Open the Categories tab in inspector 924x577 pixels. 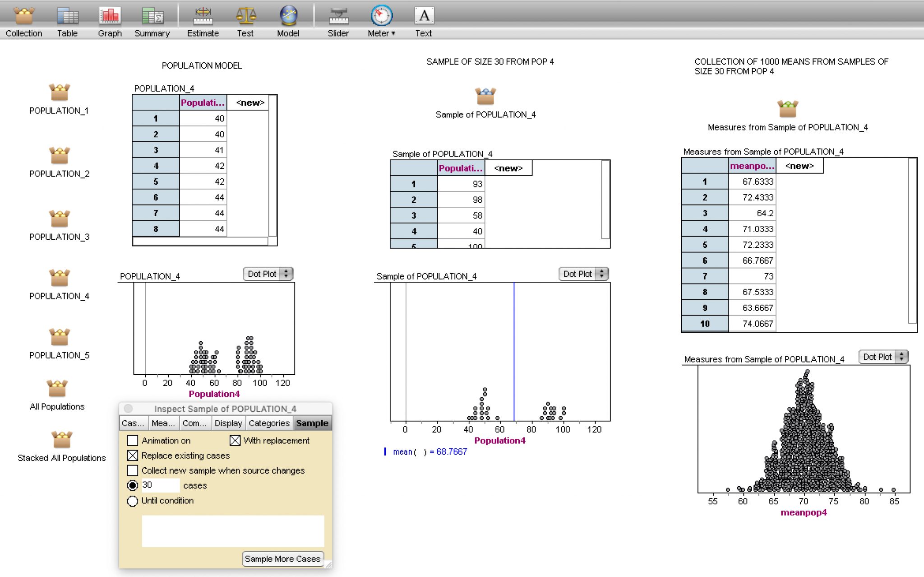[x=269, y=423]
